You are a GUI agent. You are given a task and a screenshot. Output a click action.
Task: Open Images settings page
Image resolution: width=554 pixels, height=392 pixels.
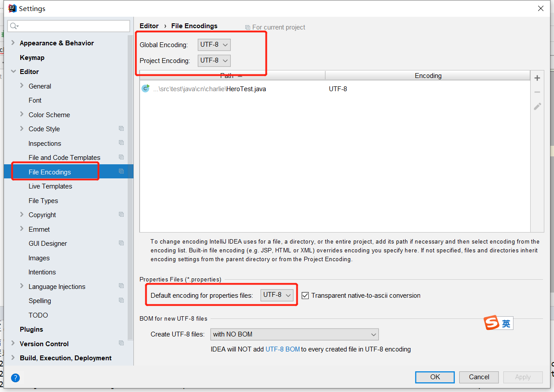click(39, 258)
